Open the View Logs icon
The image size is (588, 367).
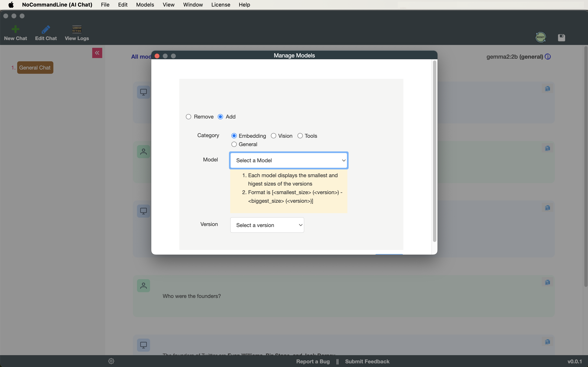pos(77,29)
